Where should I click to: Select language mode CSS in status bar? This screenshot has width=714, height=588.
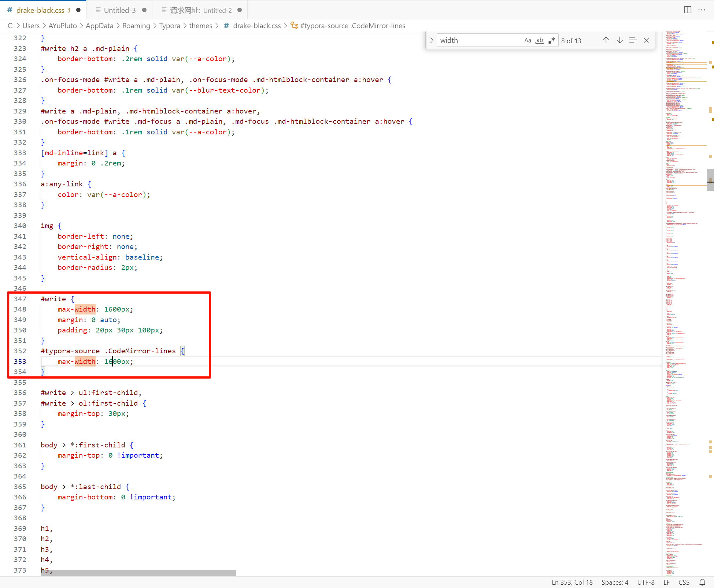(684, 583)
